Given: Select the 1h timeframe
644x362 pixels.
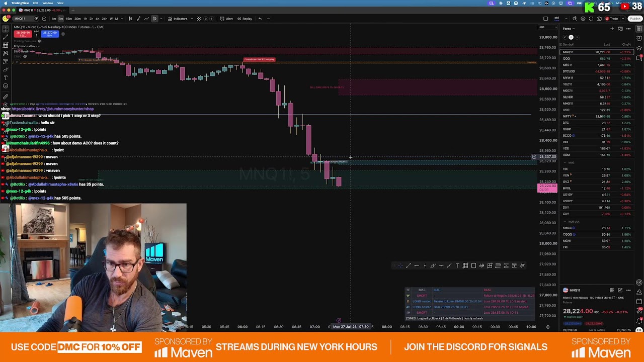Looking at the screenshot, I should (85, 19).
